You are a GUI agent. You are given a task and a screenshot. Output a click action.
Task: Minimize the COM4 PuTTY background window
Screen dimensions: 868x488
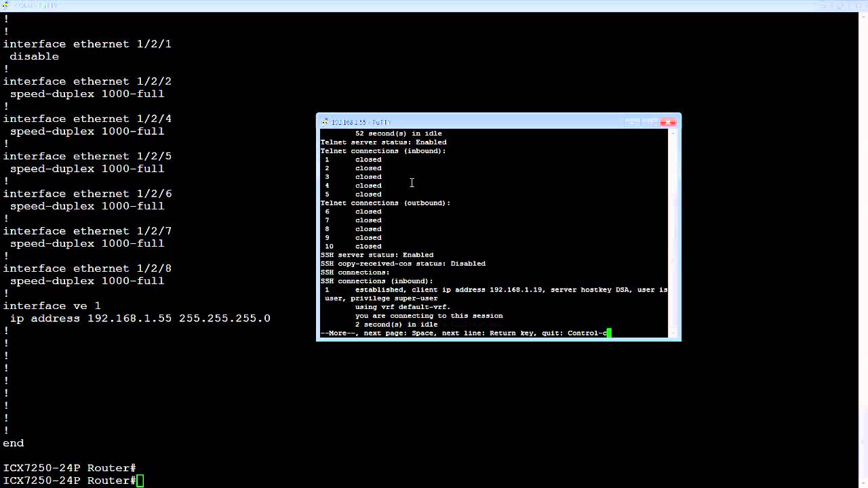[823, 5]
